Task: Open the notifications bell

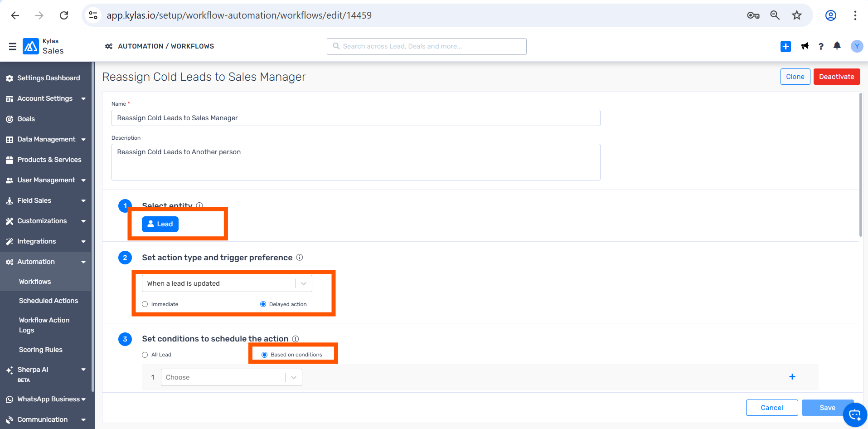Action: [837, 46]
